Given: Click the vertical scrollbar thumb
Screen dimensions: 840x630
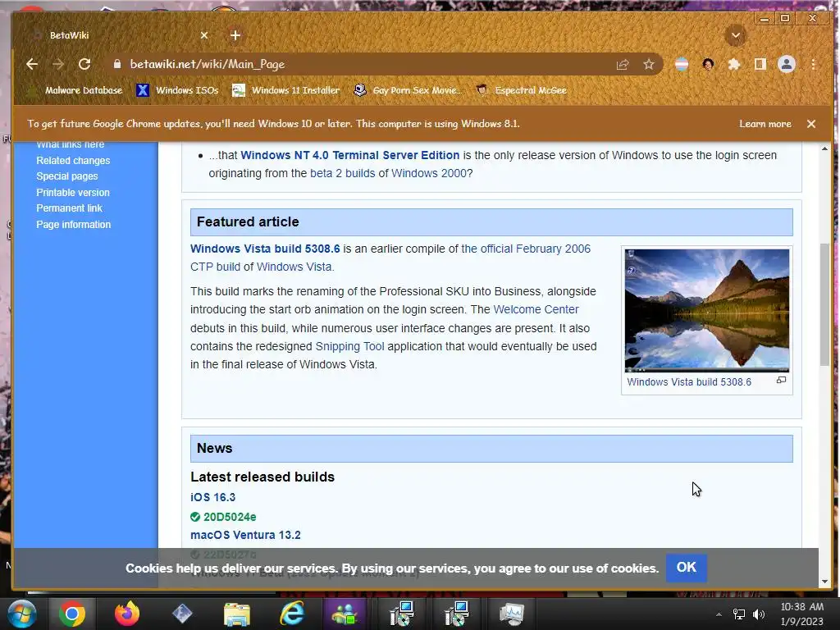Looking at the screenshot, I should point(824,304).
